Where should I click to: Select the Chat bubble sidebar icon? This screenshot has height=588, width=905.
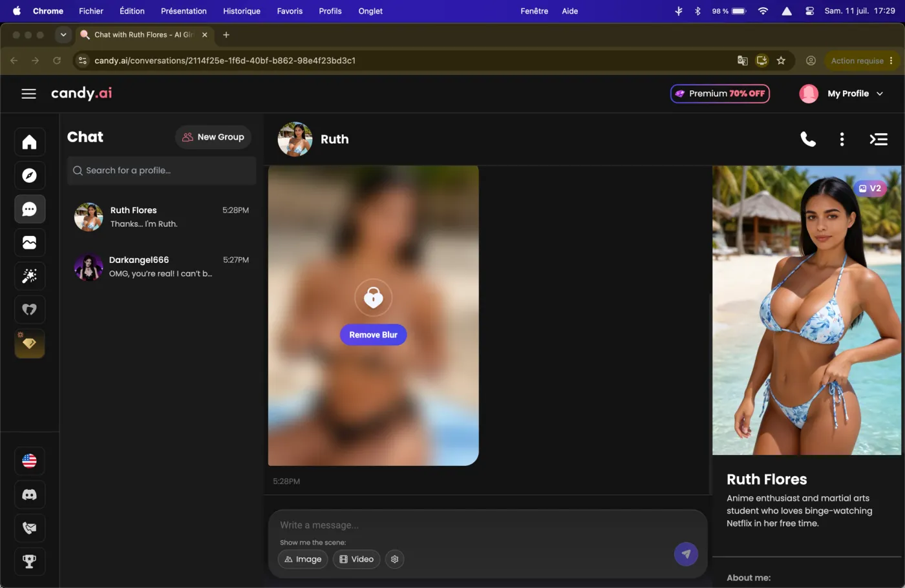pos(30,209)
